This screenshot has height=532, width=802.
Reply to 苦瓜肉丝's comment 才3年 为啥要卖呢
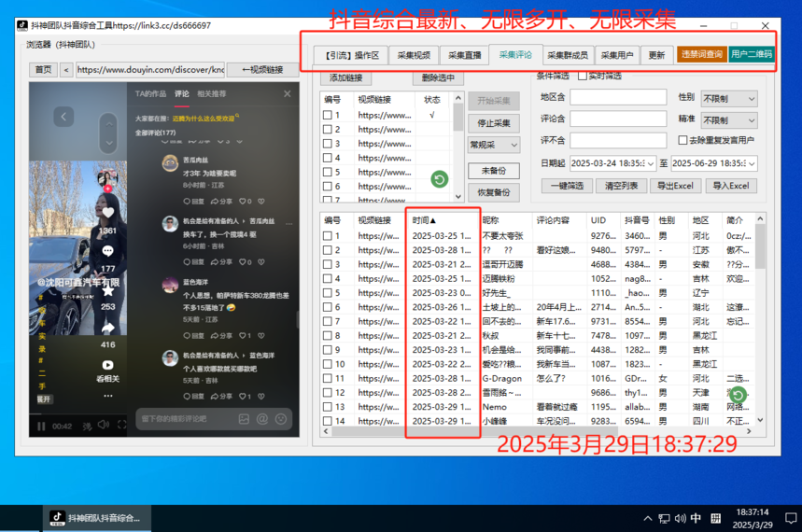[194, 202]
